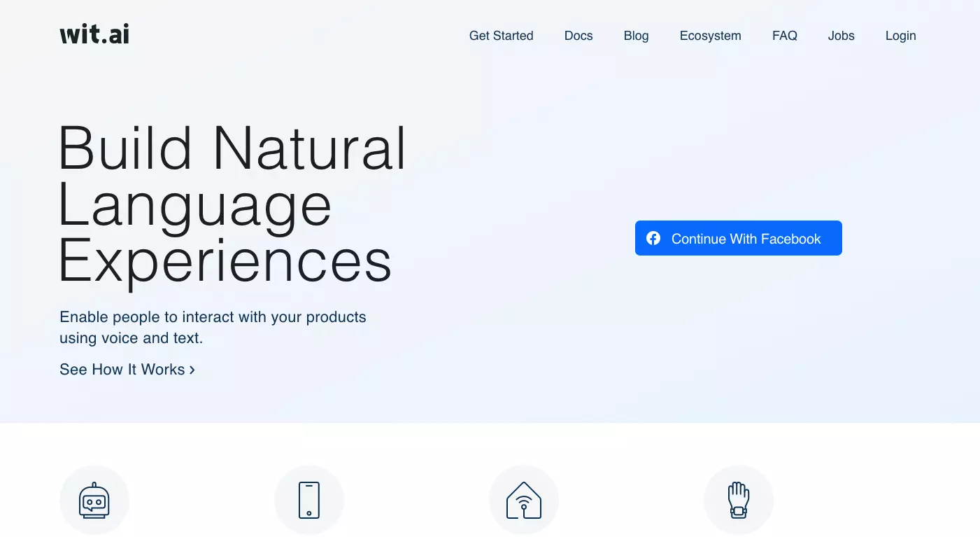Select Ecosystem in the top navigation
Viewport: 980px width, 537px height.
[x=710, y=36]
